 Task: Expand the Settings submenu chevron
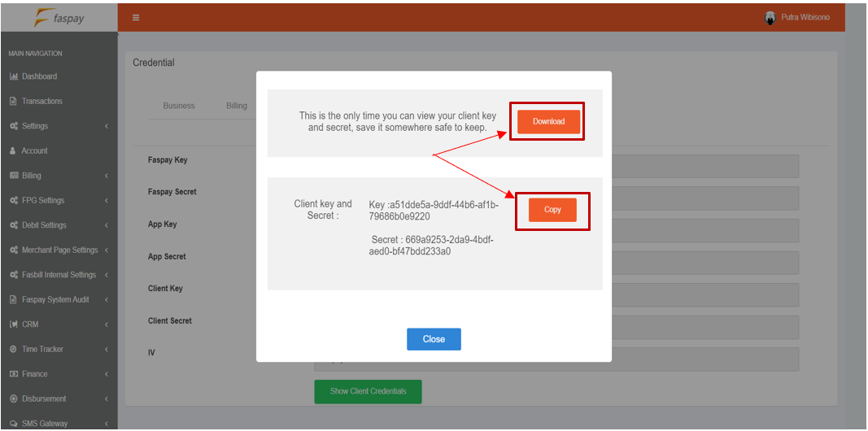[x=106, y=126]
